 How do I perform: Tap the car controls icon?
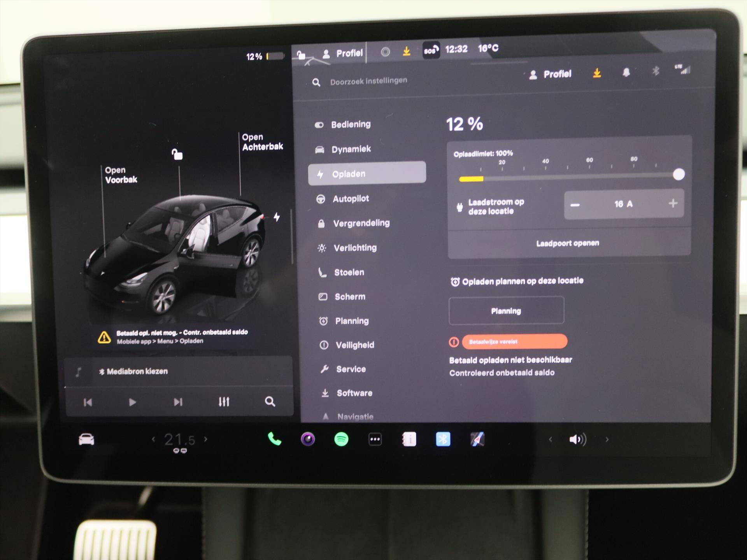(x=86, y=440)
